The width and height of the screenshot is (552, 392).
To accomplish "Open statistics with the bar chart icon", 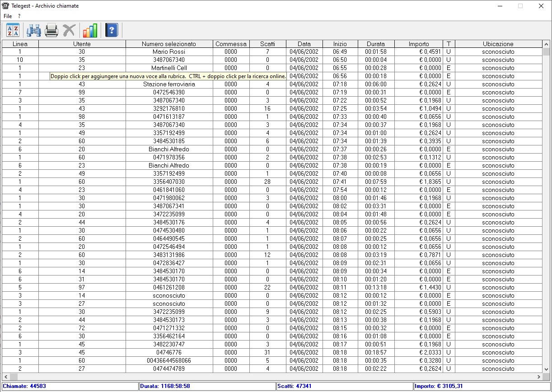I will [90, 30].
